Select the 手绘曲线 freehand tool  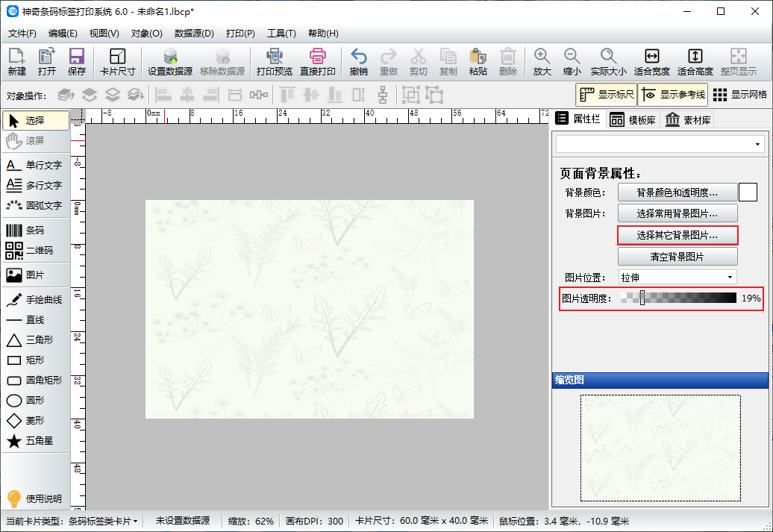tap(36, 300)
